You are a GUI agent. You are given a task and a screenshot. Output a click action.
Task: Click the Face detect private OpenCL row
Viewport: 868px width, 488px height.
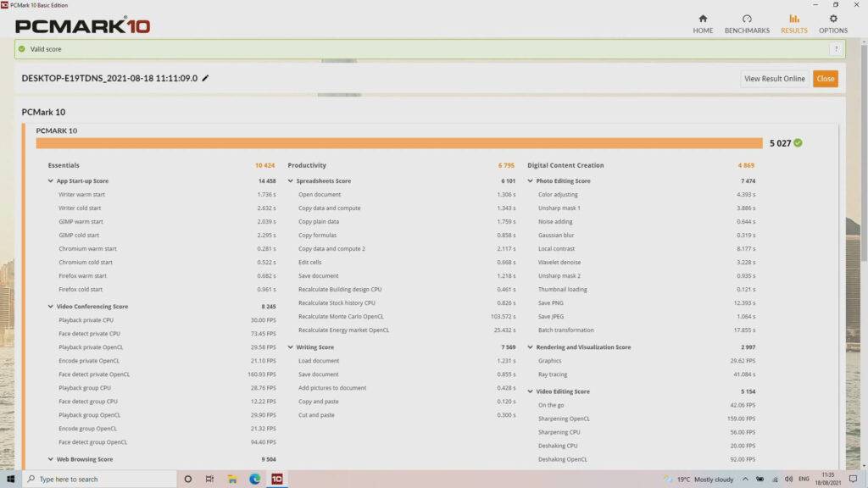click(167, 374)
